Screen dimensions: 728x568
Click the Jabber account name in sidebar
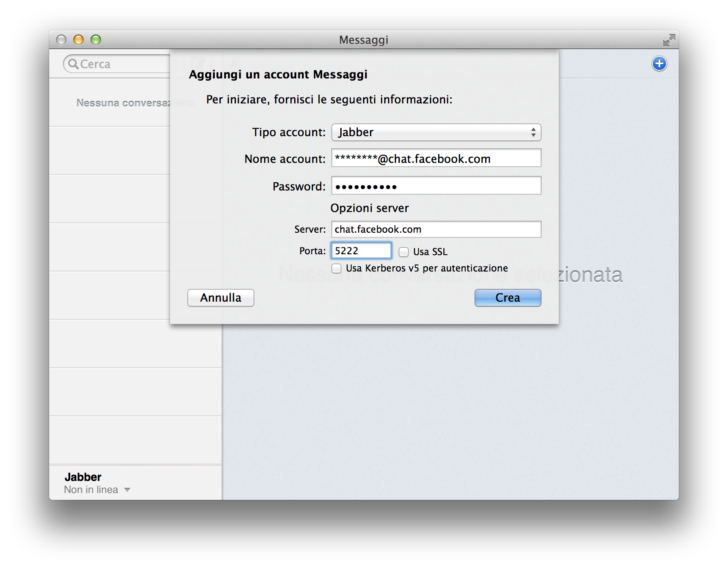83,477
